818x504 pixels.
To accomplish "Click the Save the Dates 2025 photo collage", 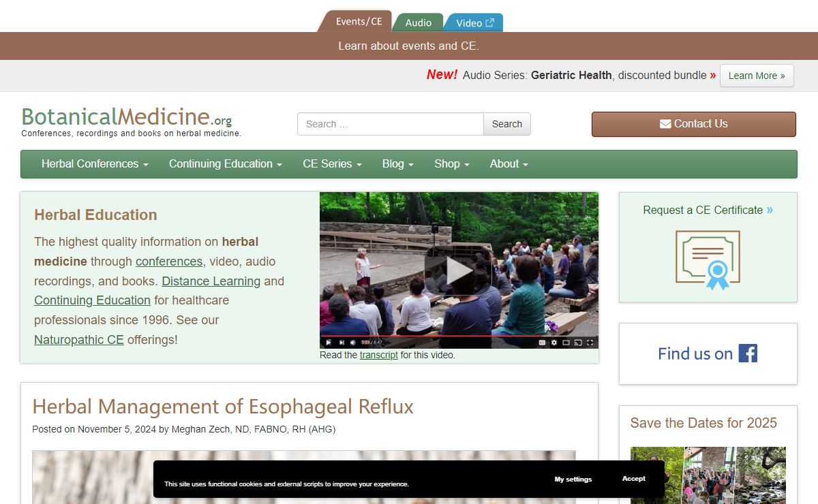I will point(708,475).
